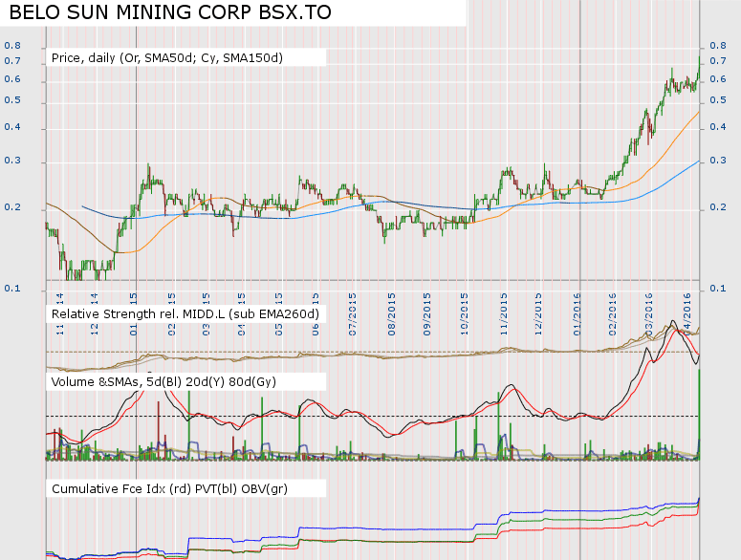Click the right price axis 0.8 value
This screenshot has height=560, width=741.
(718, 46)
